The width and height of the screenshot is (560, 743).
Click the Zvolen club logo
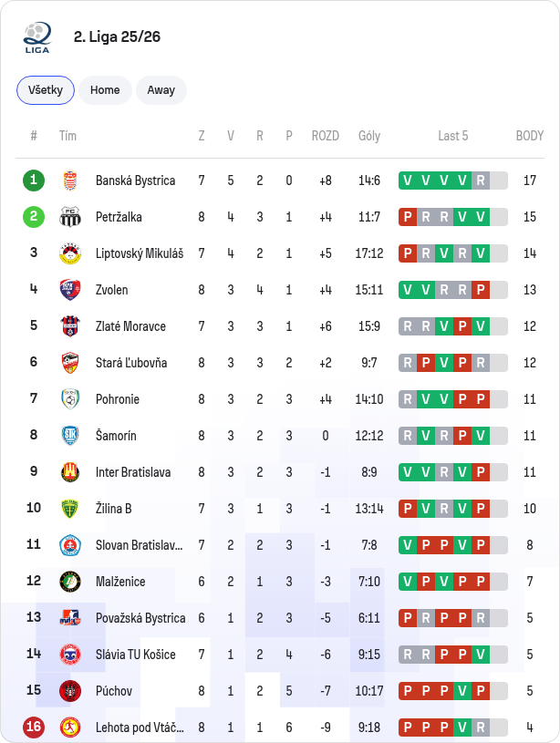click(x=70, y=290)
